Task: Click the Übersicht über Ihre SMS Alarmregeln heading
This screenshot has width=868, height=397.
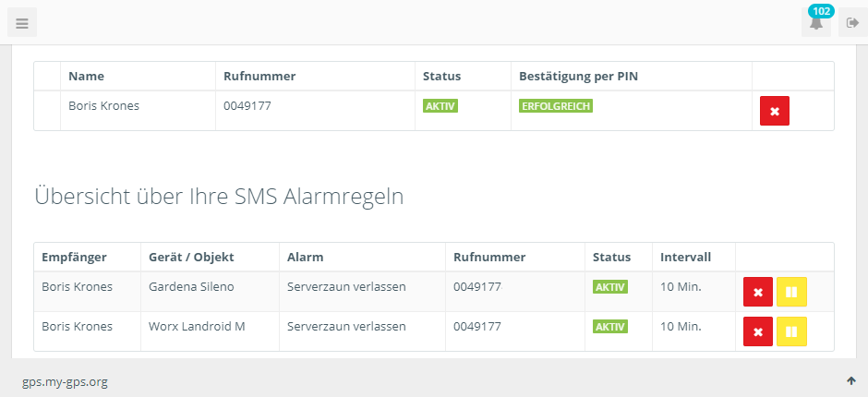Action: click(x=219, y=198)
